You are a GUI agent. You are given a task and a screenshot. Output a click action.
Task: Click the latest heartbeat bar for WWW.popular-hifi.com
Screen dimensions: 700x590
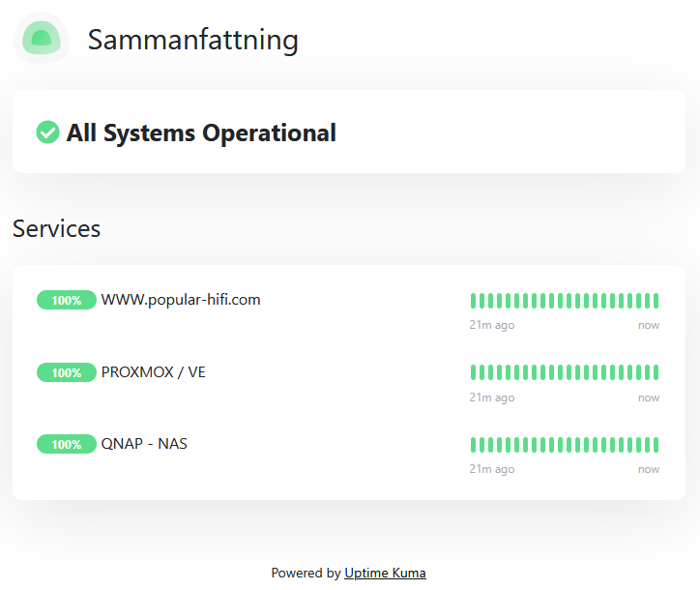coord(656,301)
